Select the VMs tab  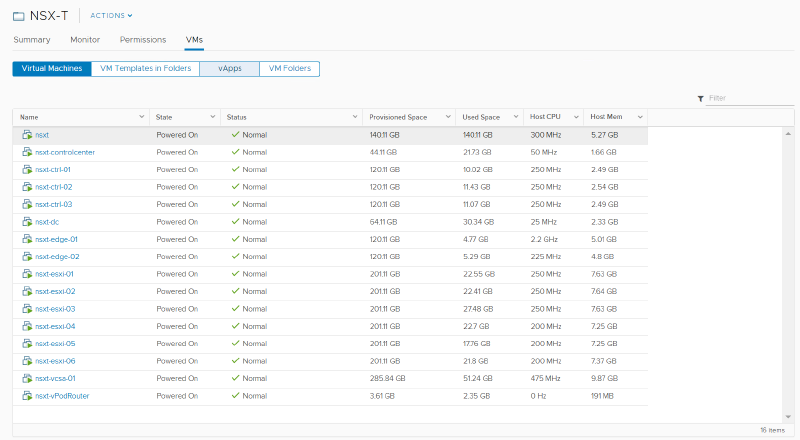(x=194, y=40)
